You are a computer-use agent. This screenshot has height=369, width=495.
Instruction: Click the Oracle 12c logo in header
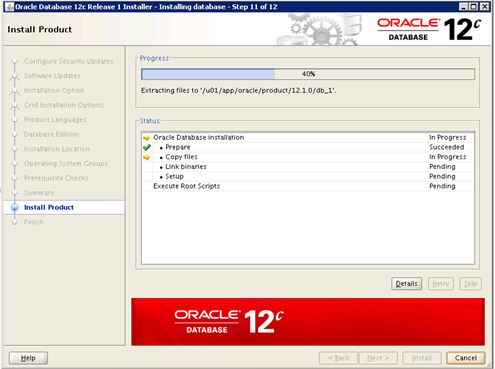pos(429,29)
